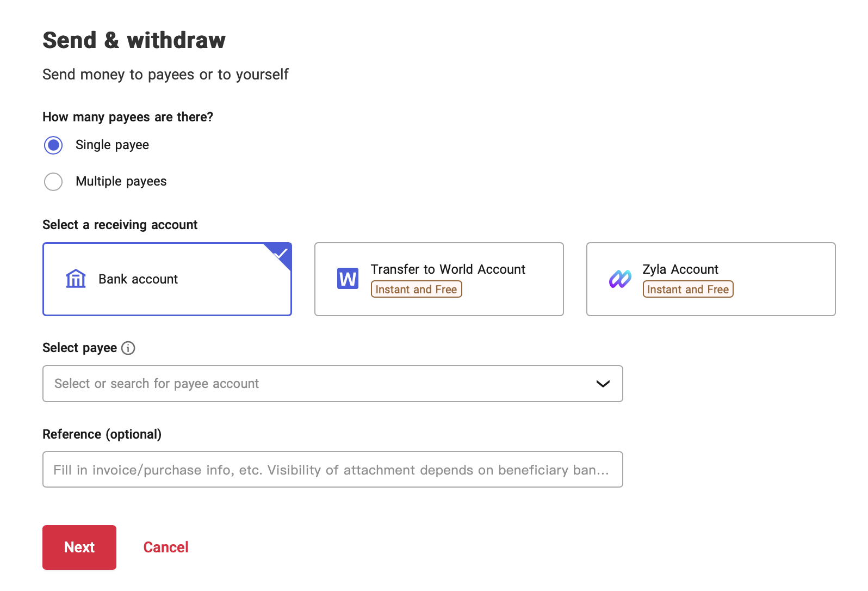The image size is (868, 591).
Task: Pick the Bank account receiving option
Action: click(167, 279)
